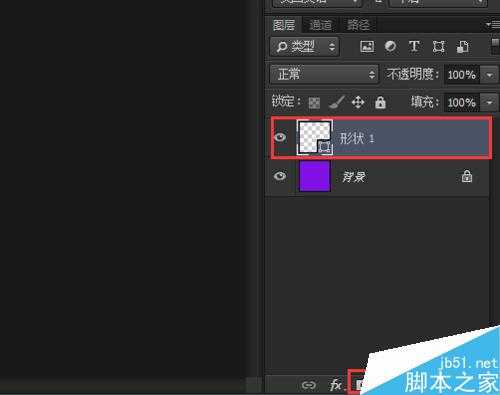Filter for pixel layers icon
Image resolution: width=500 pixels, height=395 pixels.
coord(367,47)
